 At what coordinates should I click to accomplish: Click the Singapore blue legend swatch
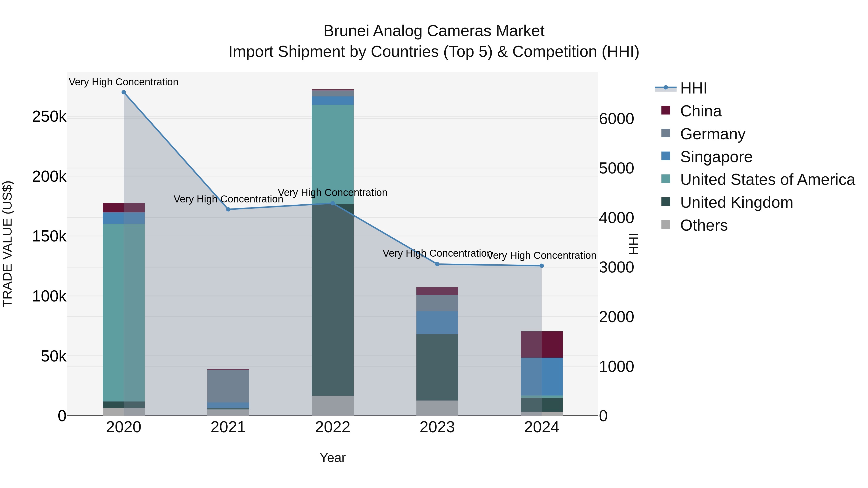pos(666,156)
